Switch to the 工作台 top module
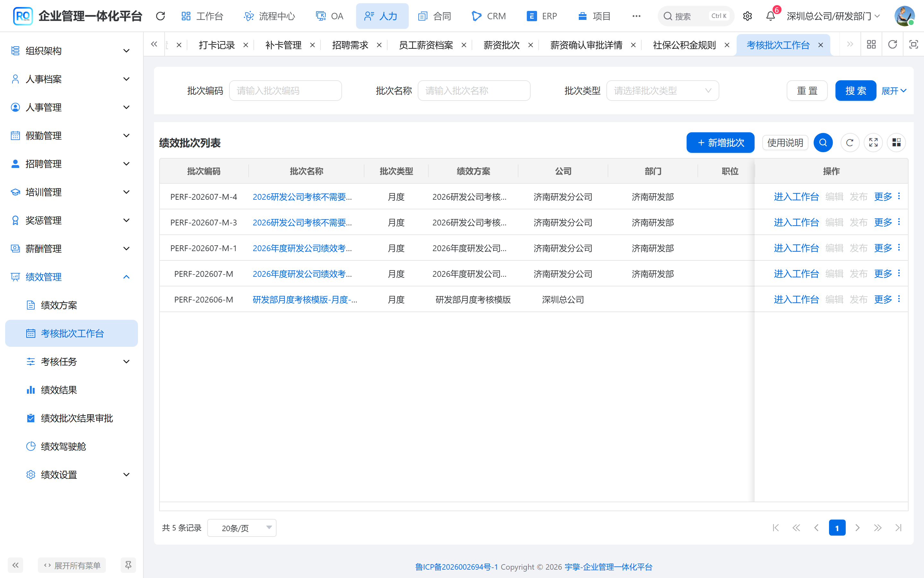Viewport: 924px width, 578px height. click(x=202, y=16)
